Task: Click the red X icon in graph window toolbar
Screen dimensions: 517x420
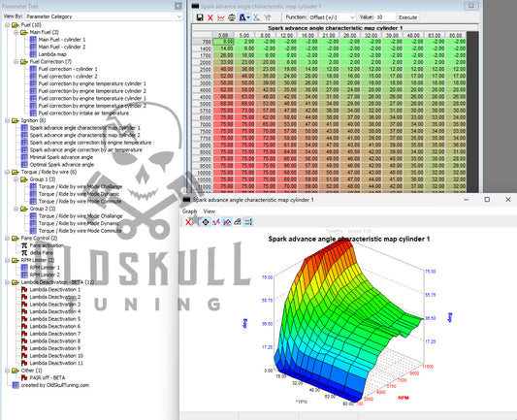Action: [188, 222]
